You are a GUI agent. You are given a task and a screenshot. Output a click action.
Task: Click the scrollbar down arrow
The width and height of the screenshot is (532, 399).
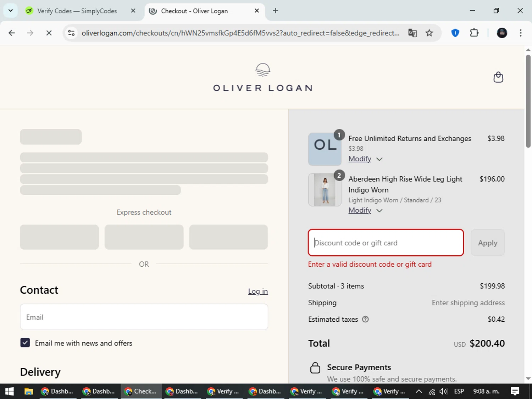pos(528,379)
